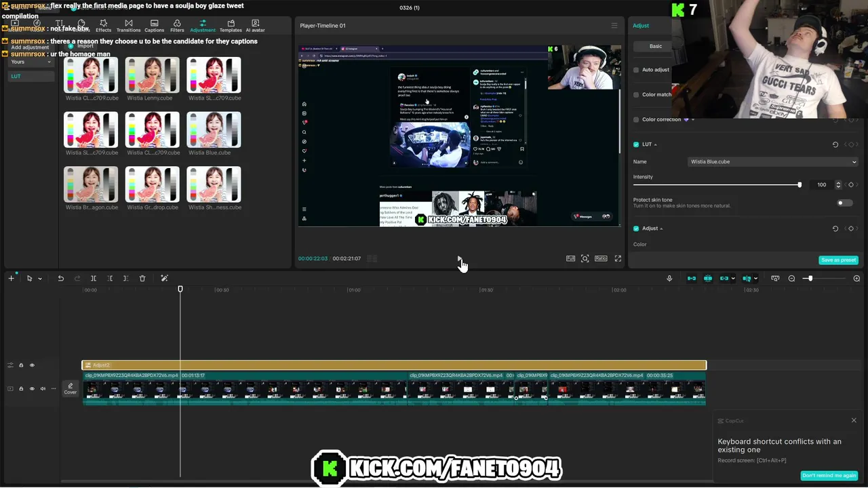This screenshot has height=488, width=868.
Task: Open the AI avatar tab
Action: point(256,26)
